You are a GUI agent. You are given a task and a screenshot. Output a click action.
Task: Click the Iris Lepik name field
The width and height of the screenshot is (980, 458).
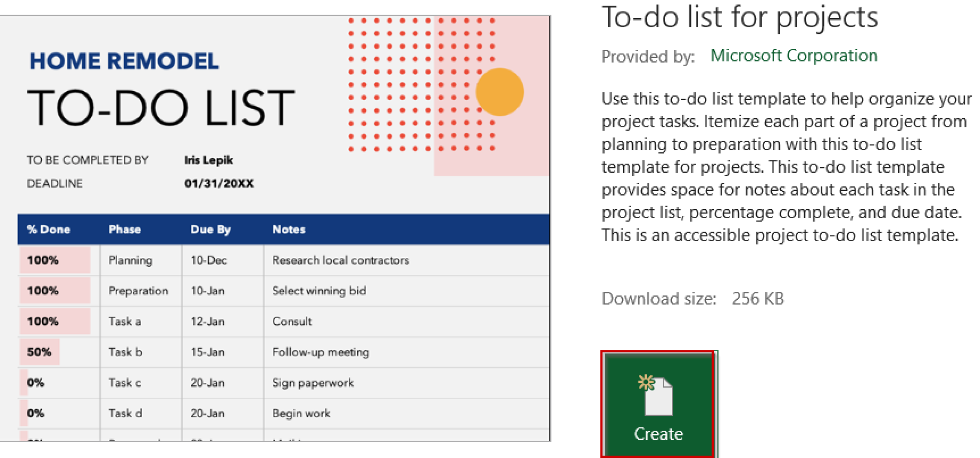pos(209,160)
